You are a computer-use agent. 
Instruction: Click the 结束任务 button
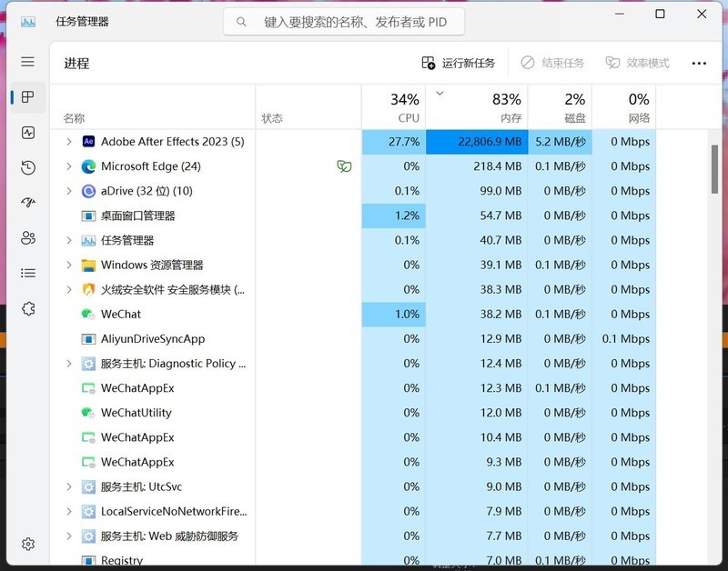click(555, 63)
